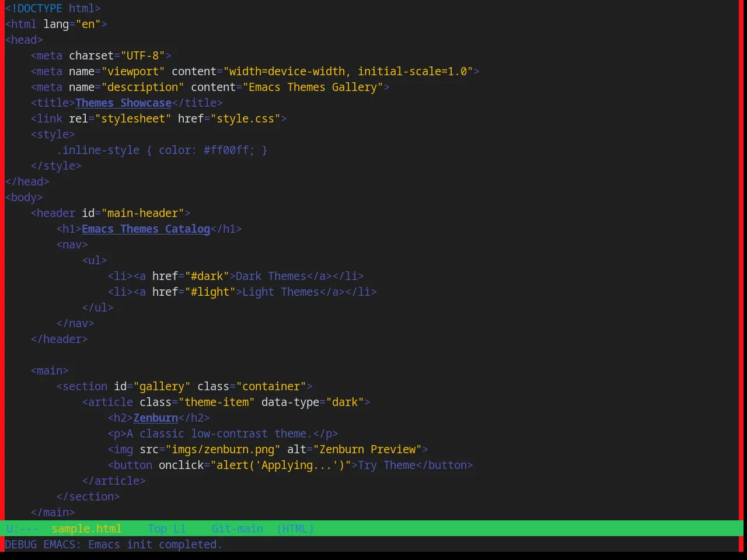Viewport: 747px width, 560px height.
Task: Click the DEBUG EMACS message in echo area
Action: (x=113, y=544)
